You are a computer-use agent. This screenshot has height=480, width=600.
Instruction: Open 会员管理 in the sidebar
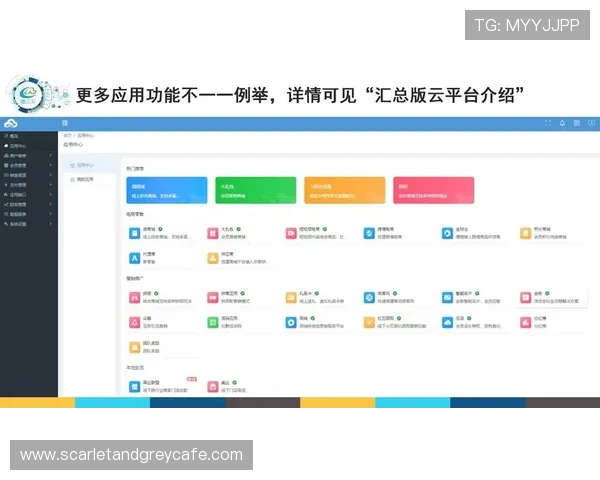[x=29, y=165]
